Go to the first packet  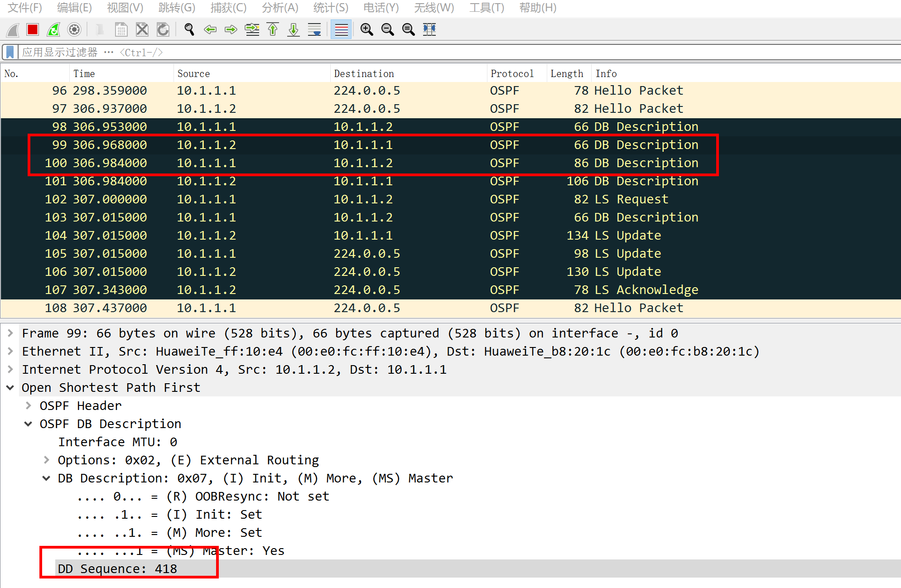[x=273, y=30]
